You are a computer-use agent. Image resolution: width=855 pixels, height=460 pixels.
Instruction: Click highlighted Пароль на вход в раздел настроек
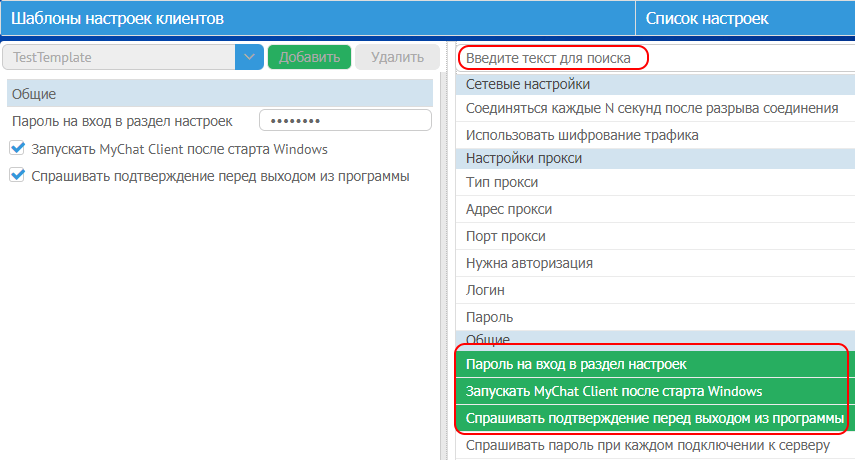[576, 365]
